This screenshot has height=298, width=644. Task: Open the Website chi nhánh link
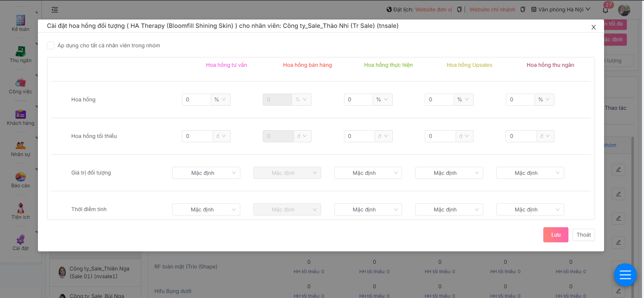(492, 10)
